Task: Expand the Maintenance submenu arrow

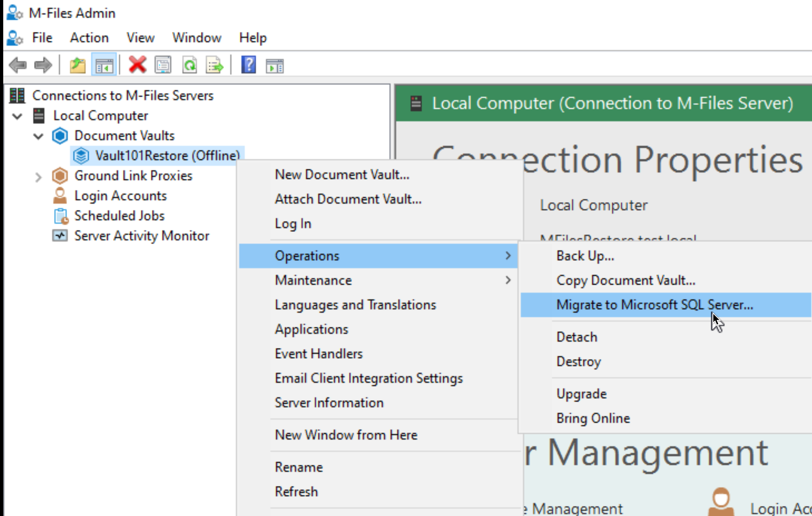Action: (508, 280)
